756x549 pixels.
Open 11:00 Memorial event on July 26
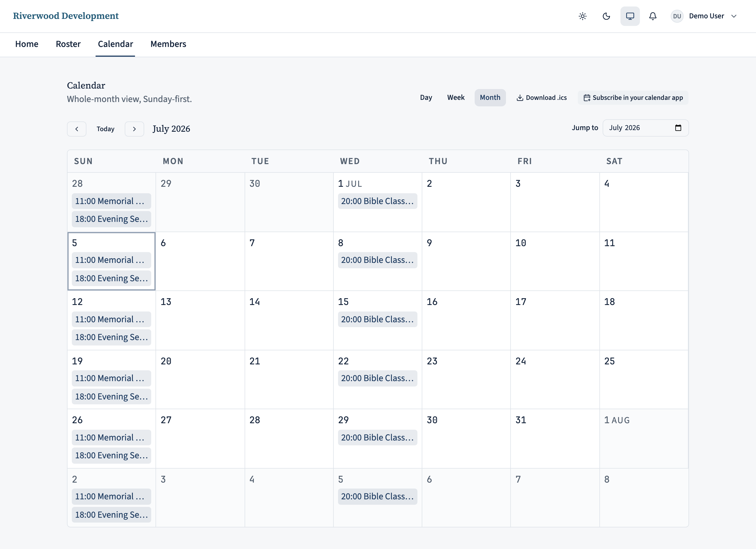click(111, 438)
